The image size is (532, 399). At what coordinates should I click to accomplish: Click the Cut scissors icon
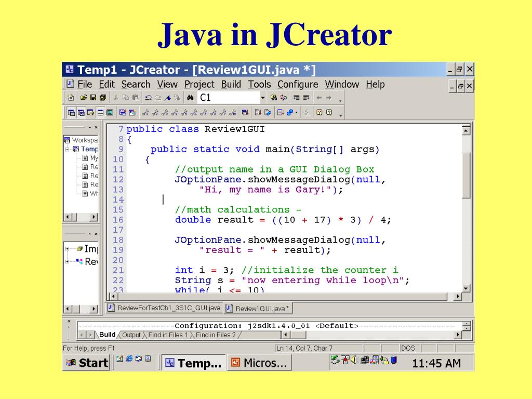116,98
